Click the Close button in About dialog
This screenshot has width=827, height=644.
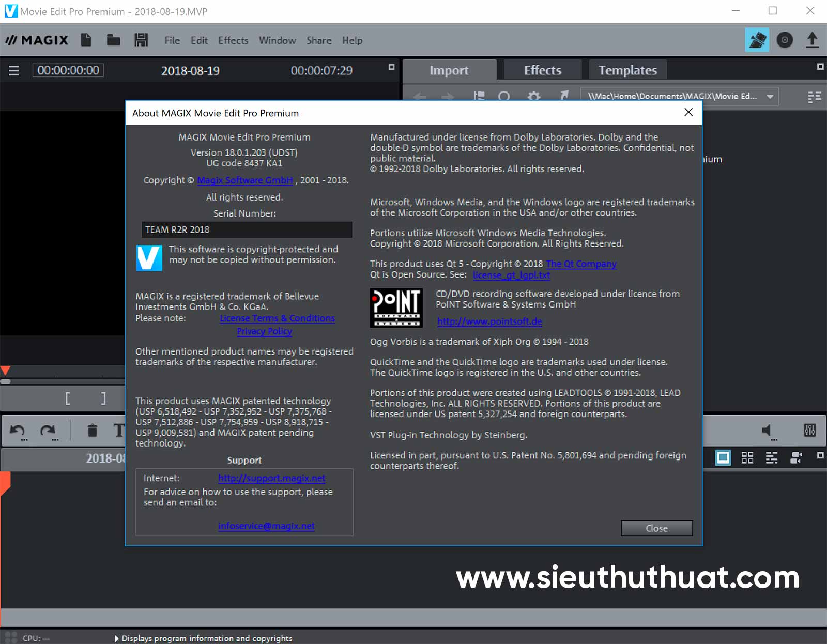(x=656, y=528)
